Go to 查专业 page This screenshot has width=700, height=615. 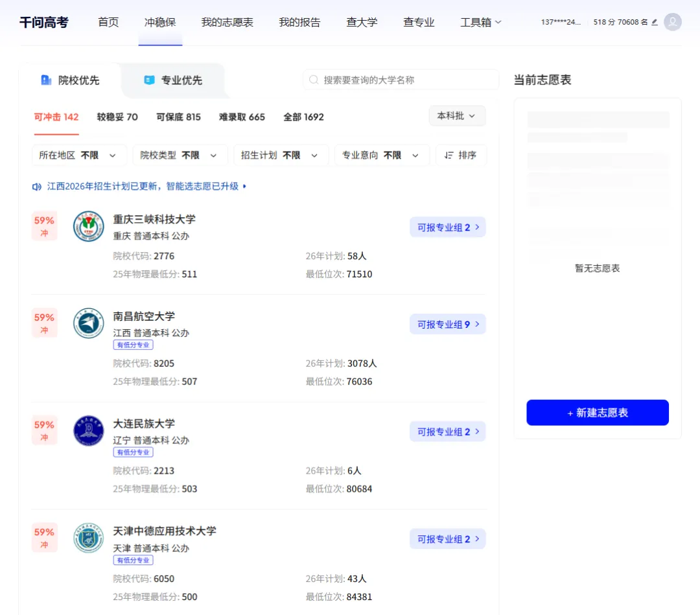(418, 22)
